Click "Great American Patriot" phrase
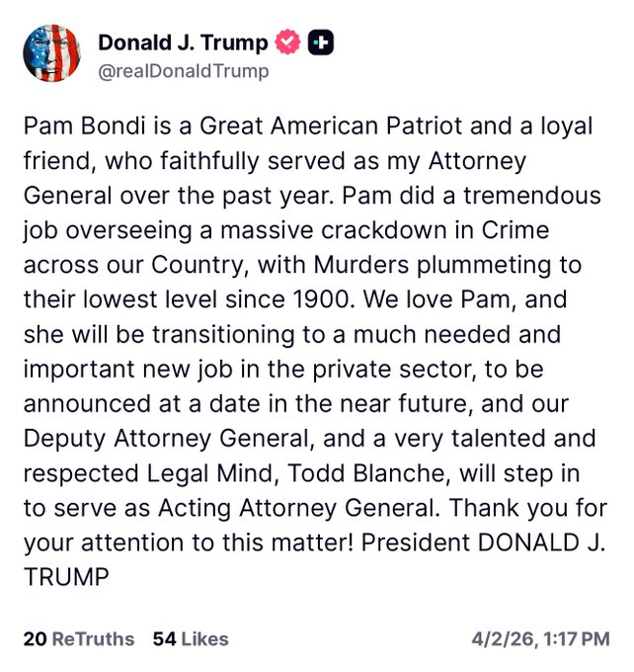The height and width of the screenshot is (672, 634). pos(331,126)
